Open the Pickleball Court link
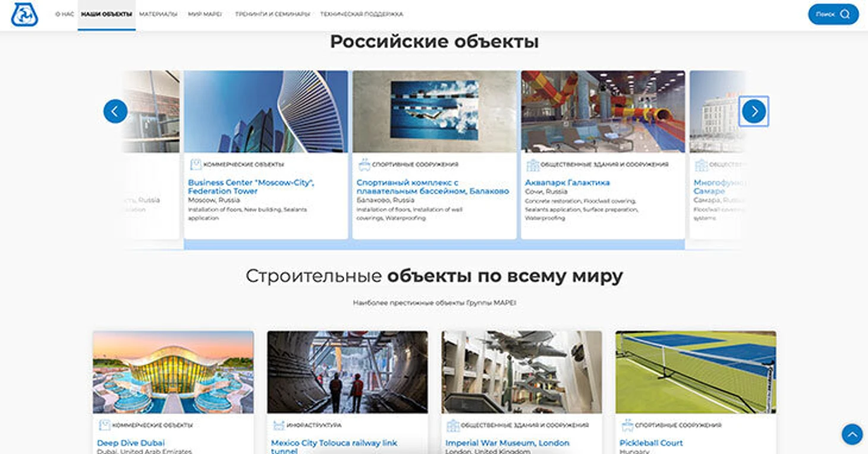The height and width of the screenshot is (454, 868). [651, 443]
